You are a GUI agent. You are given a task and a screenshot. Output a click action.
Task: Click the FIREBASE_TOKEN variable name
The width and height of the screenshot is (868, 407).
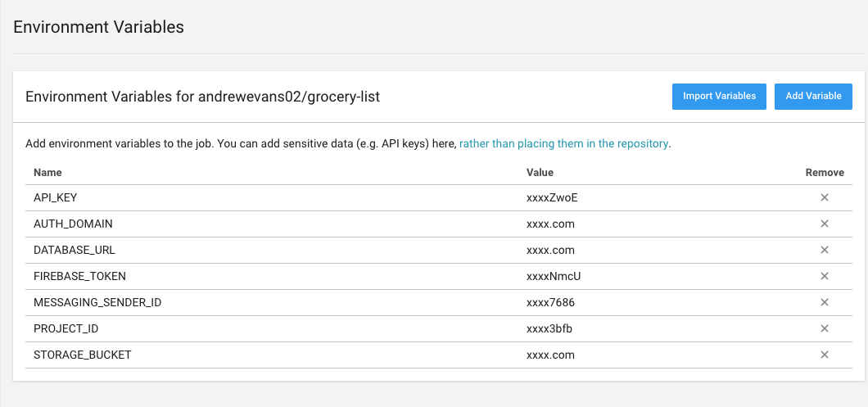(79, 276)
